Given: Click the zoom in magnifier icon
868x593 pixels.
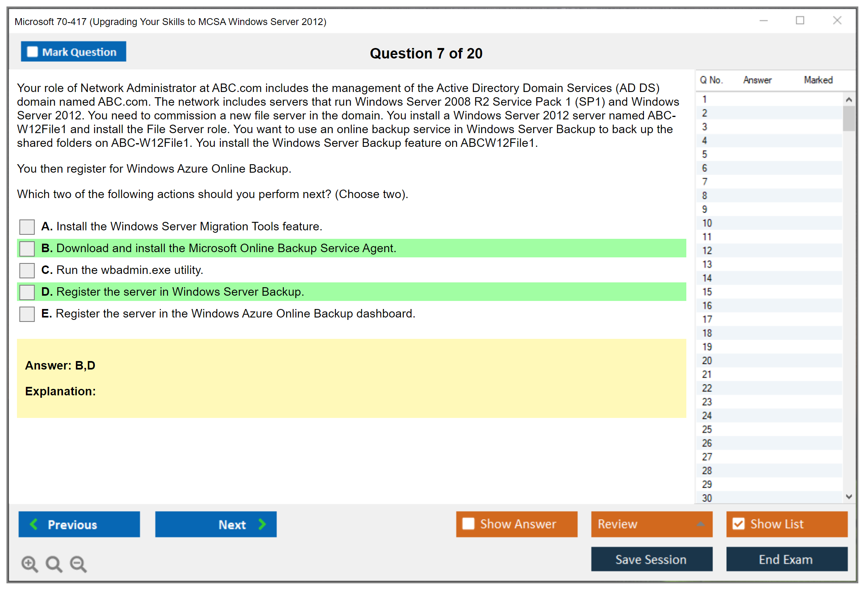Looking at the screenshot, I should coord(29,564).
